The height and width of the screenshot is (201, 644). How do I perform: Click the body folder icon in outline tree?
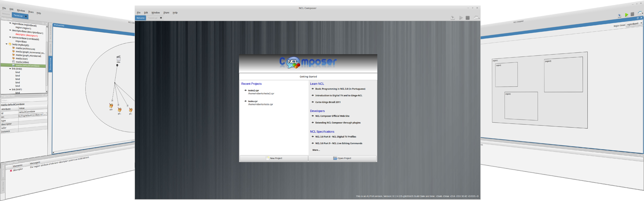(x=10, y=44)
